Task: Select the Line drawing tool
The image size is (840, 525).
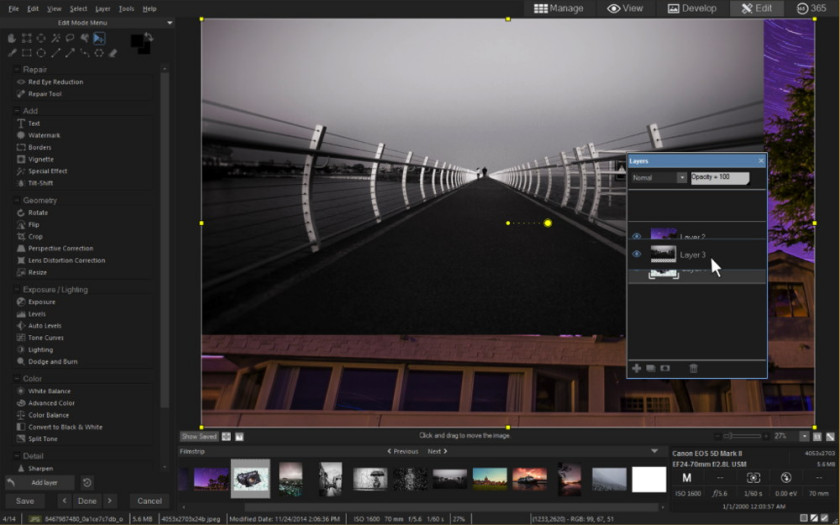Action: (x=56, y=53)
